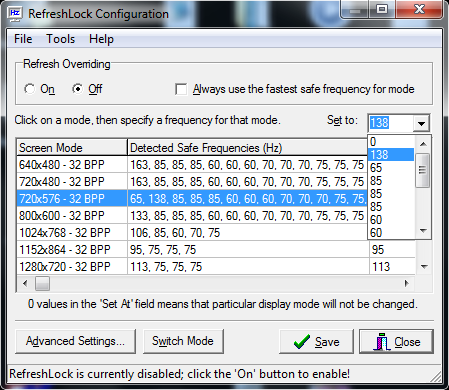Click the dropdown list scrollbar thumb

[x=423, y=170]
